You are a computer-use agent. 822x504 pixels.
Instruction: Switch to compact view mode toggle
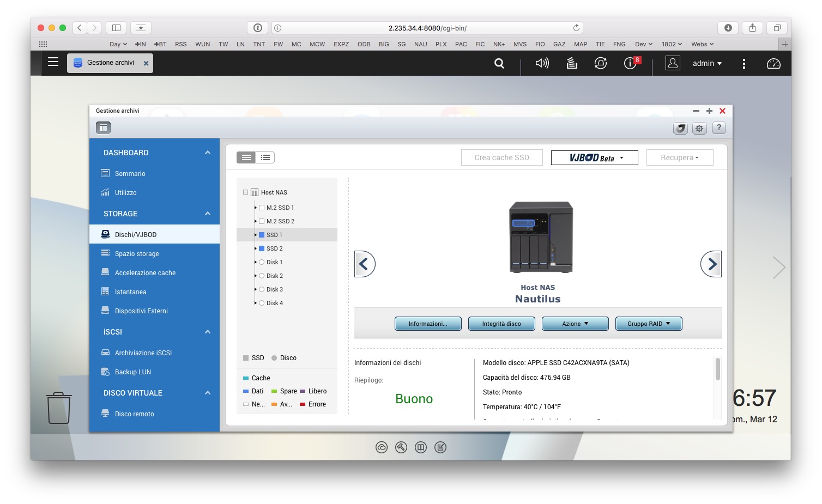pos(246,157)
